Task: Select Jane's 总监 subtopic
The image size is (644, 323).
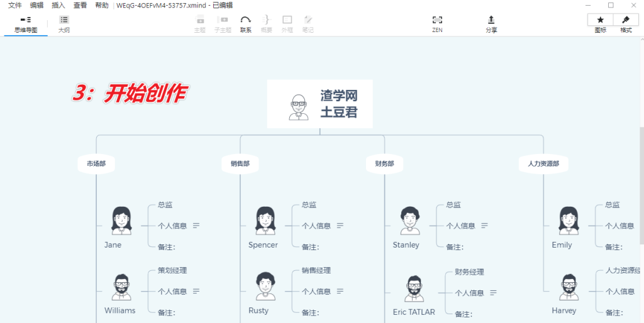Action: pos(165,205)
